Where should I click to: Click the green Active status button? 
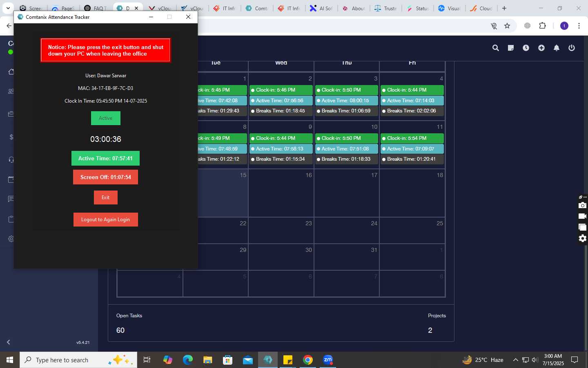(105, 118)
